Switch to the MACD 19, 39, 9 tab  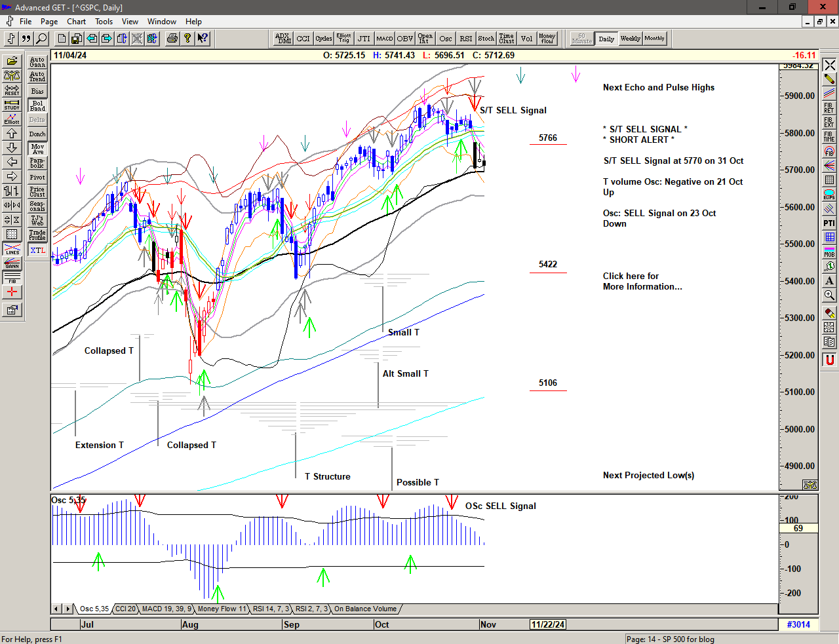tap(166, 609)
